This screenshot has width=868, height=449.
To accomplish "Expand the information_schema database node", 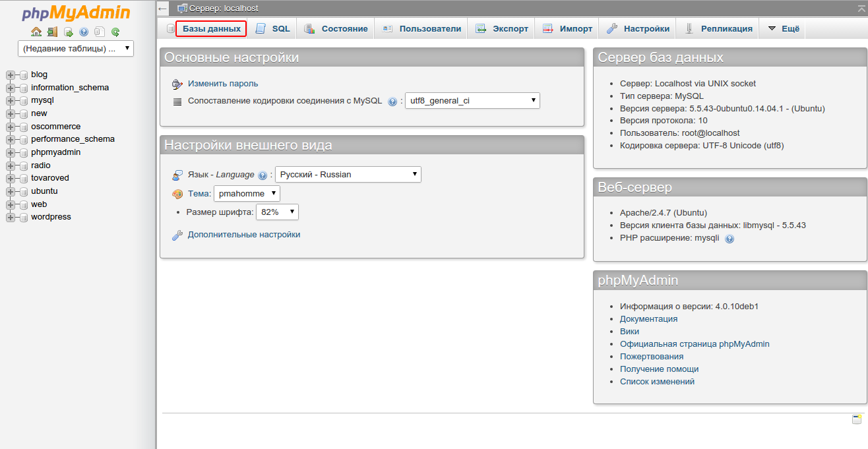I will [11, 88].
